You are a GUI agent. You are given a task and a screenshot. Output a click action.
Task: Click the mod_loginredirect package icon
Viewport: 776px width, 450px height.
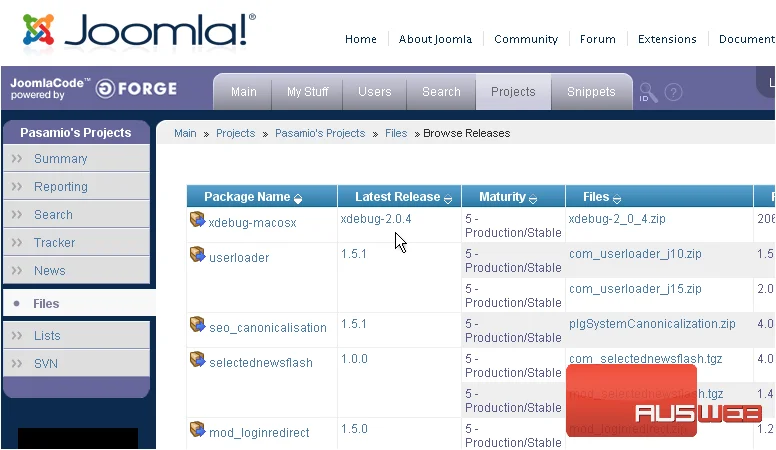click(197, 429)
